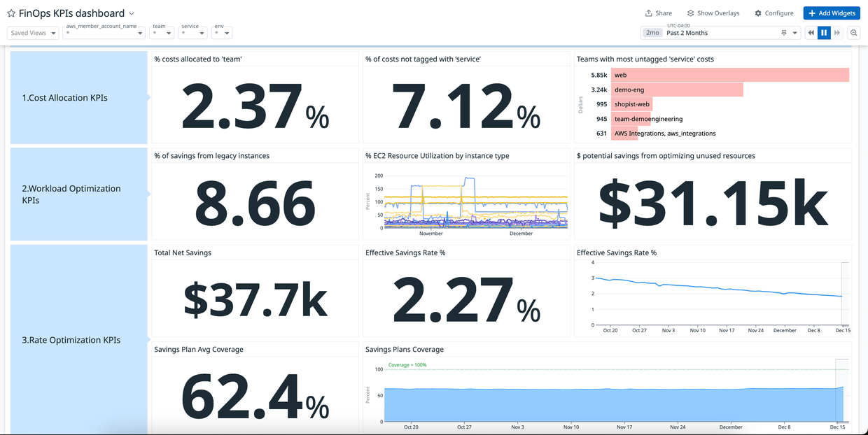
Task: Click the pink 'web' bar in untagged costs
Action: [729, 75]
